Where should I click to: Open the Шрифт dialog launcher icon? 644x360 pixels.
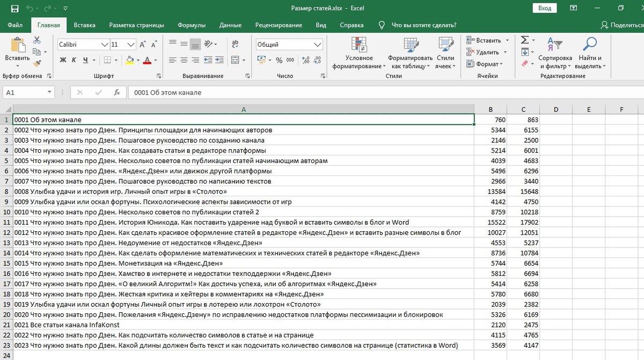[158, 76]
